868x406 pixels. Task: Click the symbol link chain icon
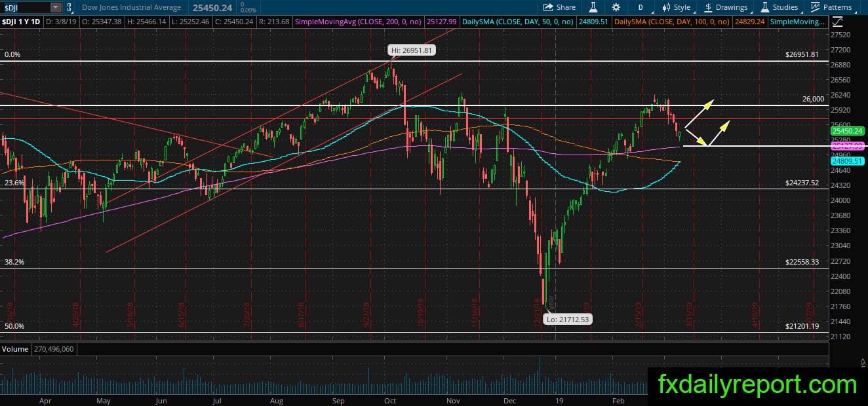coord(71,7)
